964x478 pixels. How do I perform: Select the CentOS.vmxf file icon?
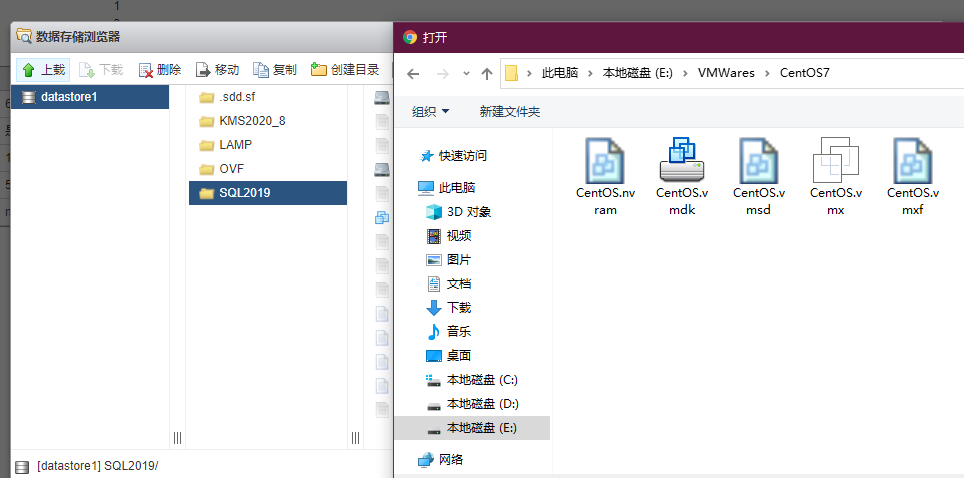click(913, 161)
